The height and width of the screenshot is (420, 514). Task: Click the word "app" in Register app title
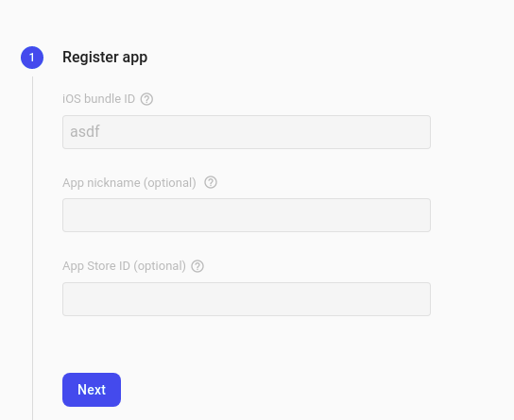click(135, 59)
